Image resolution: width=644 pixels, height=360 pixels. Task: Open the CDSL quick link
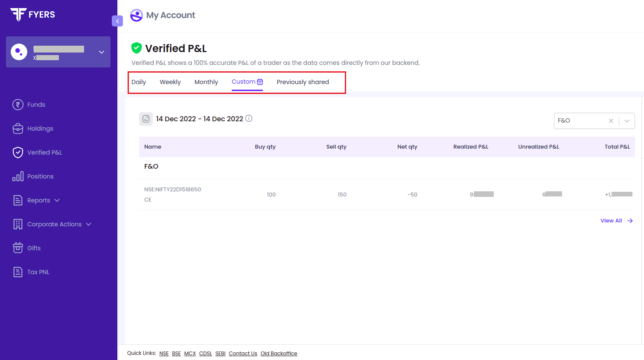[206, 354]
